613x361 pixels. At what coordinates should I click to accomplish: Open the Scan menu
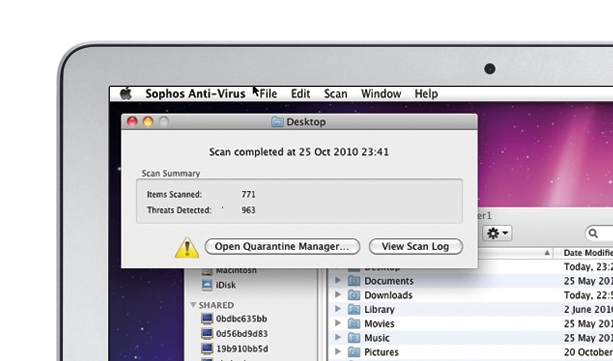[335, 94]
